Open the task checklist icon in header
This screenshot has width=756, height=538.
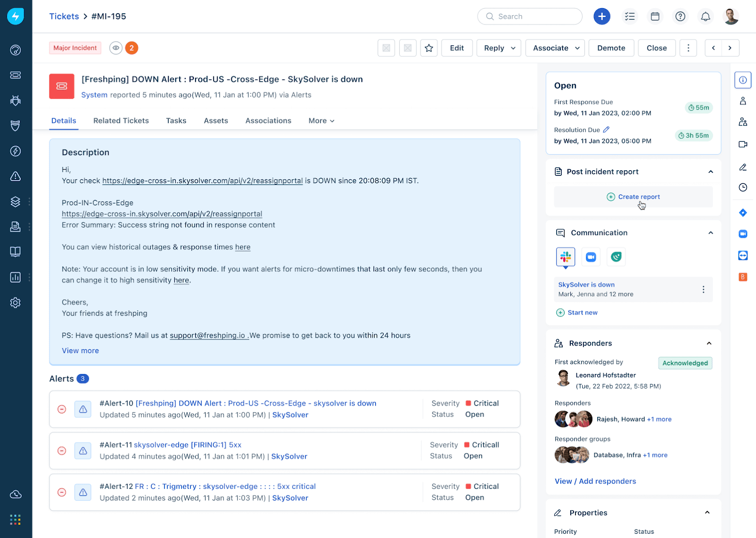(x=630, y=17)
